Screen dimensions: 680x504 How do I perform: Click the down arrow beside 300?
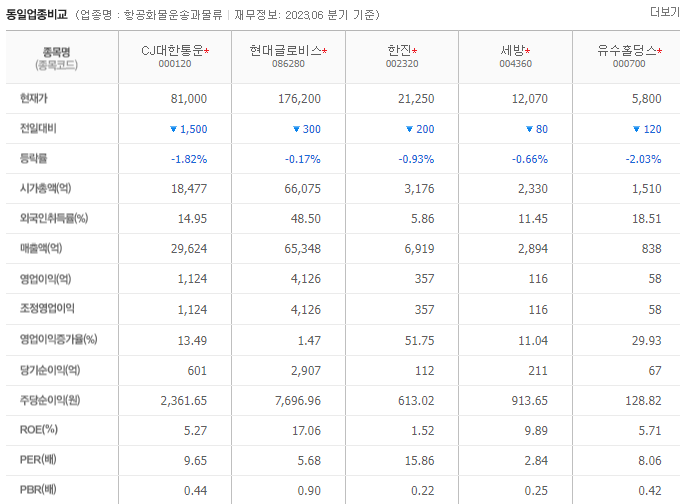(x=296, y=129)
